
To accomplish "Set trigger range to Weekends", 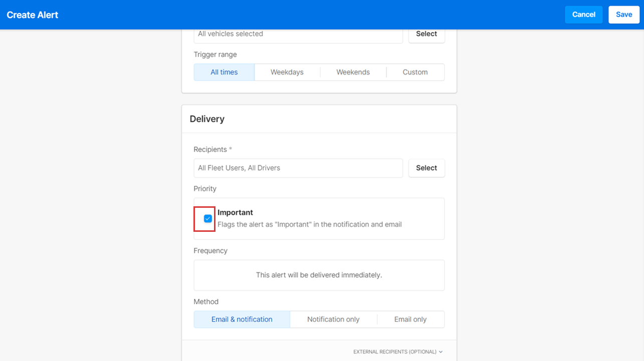I will coord(353,72).
